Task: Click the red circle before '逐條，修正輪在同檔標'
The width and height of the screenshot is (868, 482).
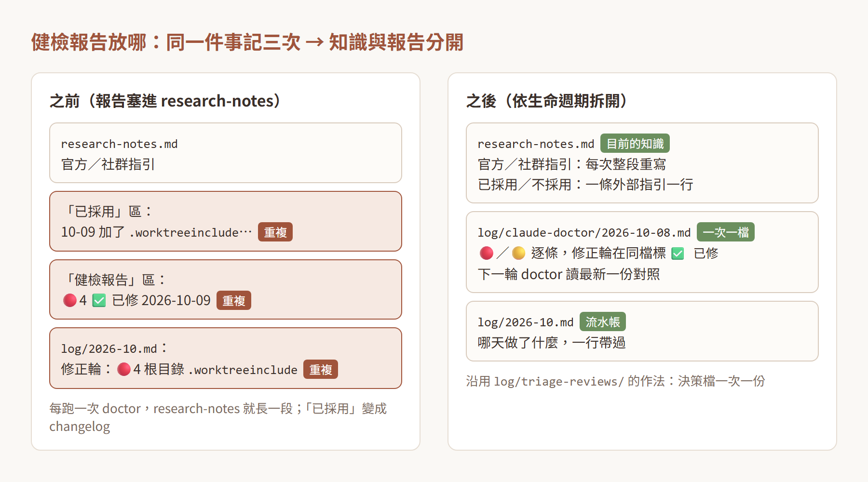Action: pos(487,253)
